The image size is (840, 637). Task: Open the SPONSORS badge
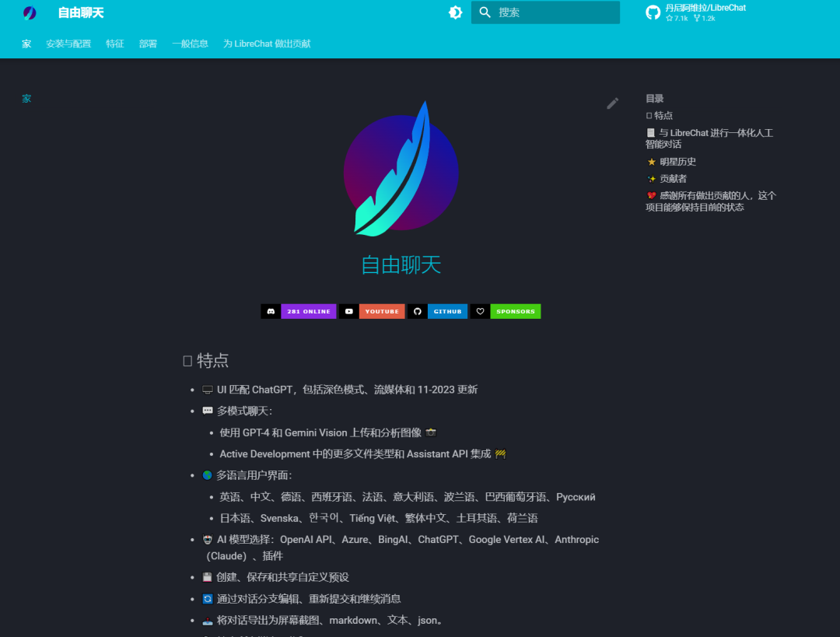click(516, 311)
